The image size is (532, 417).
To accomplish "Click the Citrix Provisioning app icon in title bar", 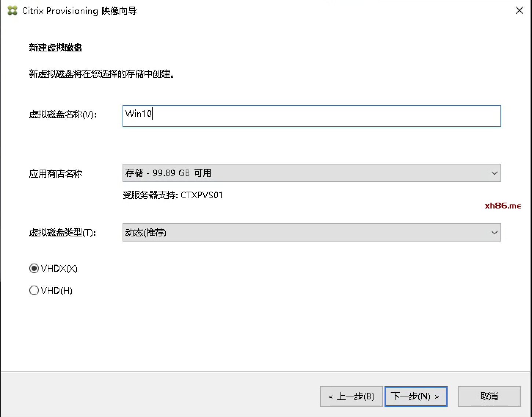I will coord(12,11).
